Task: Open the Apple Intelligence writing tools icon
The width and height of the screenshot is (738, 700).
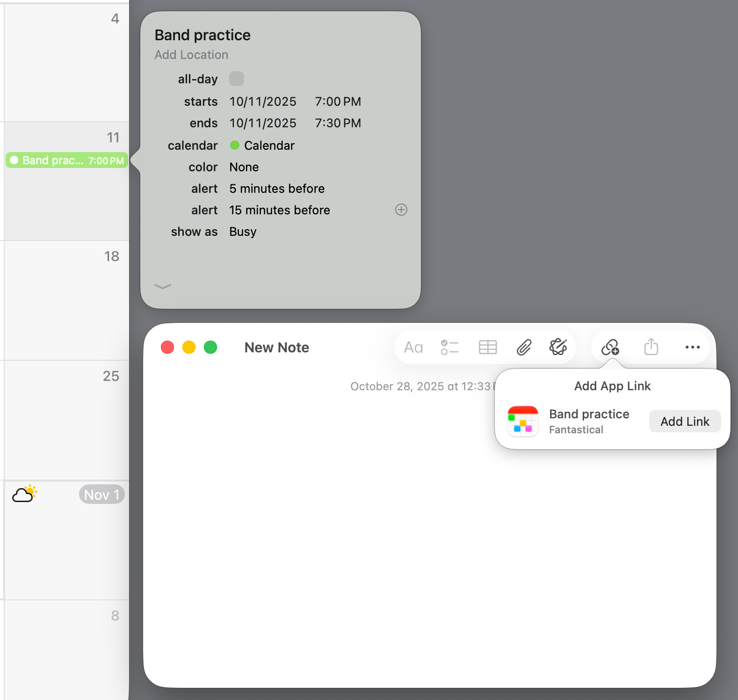Action: coord(558,347)
